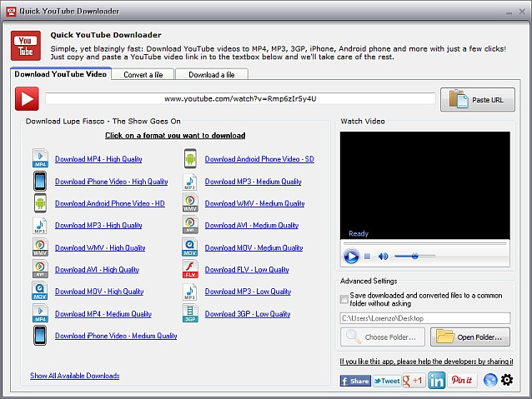This screenshot has height=399, width=532.
Task: Click AVI icon for Medium Quality
Action: [190, 225]
